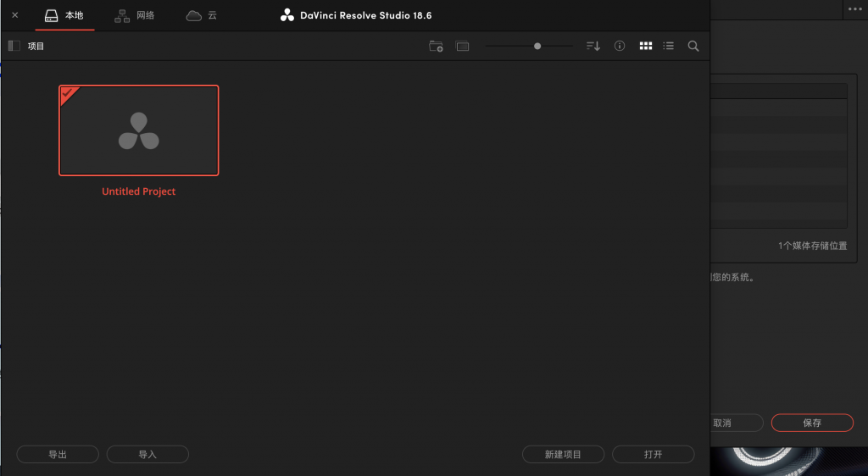
Task: Click the Untitled Project name label
Action: click(138, 191)
